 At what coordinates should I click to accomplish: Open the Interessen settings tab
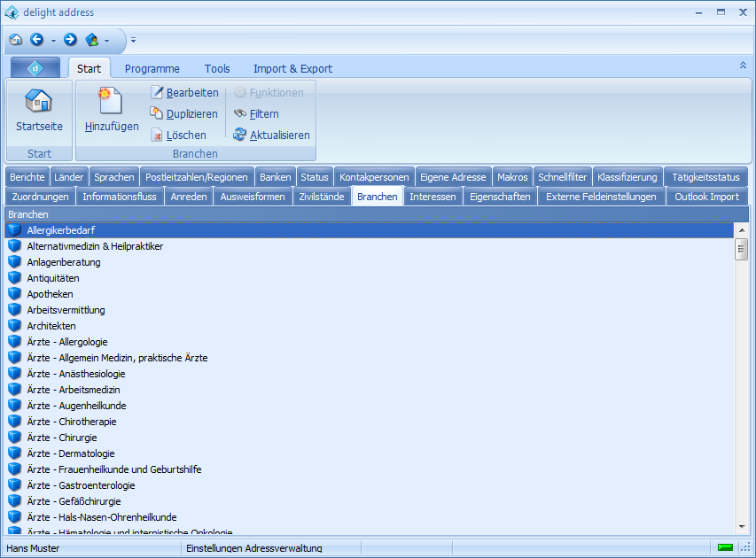pos(433,197)
